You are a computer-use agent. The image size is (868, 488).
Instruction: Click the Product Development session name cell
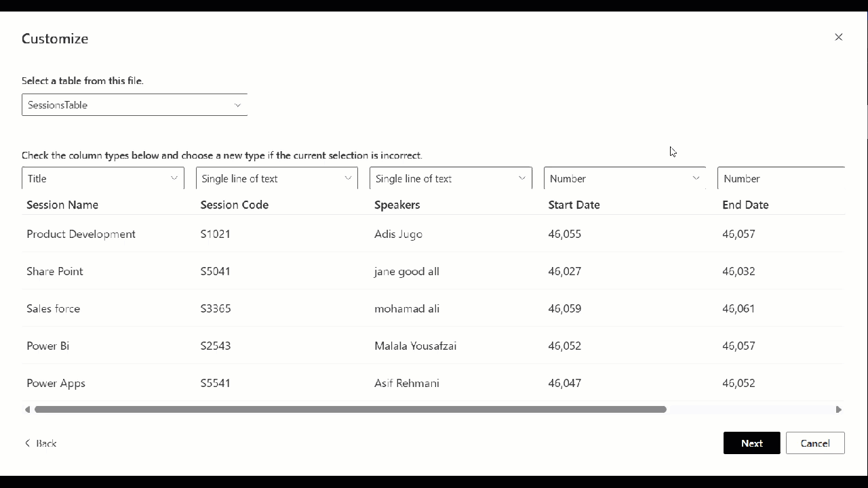pyautogui.click(x=81, y=234)
